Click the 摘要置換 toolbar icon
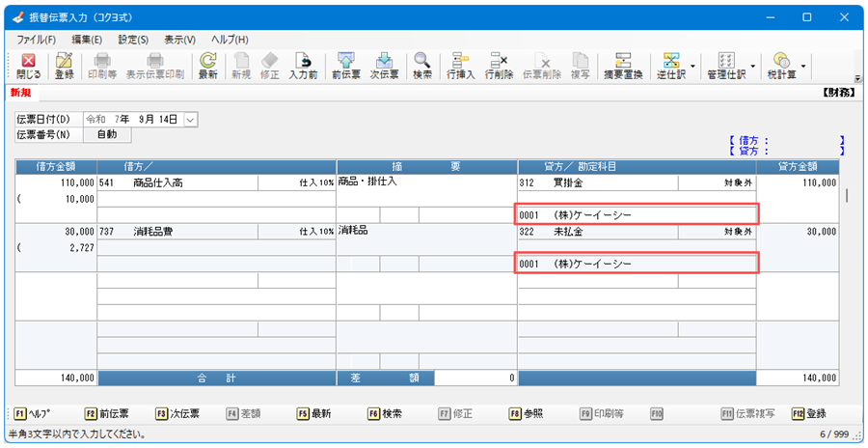 click(x=623, y=66)
